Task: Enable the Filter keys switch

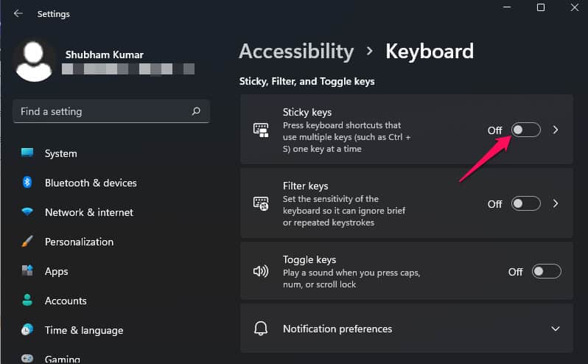Action: [526, 203]
